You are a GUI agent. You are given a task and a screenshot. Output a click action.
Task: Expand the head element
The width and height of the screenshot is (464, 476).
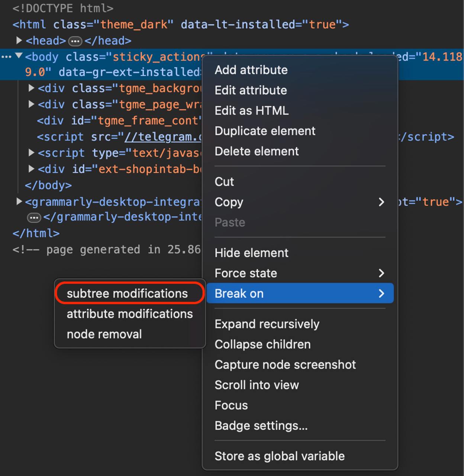point(19,40)
